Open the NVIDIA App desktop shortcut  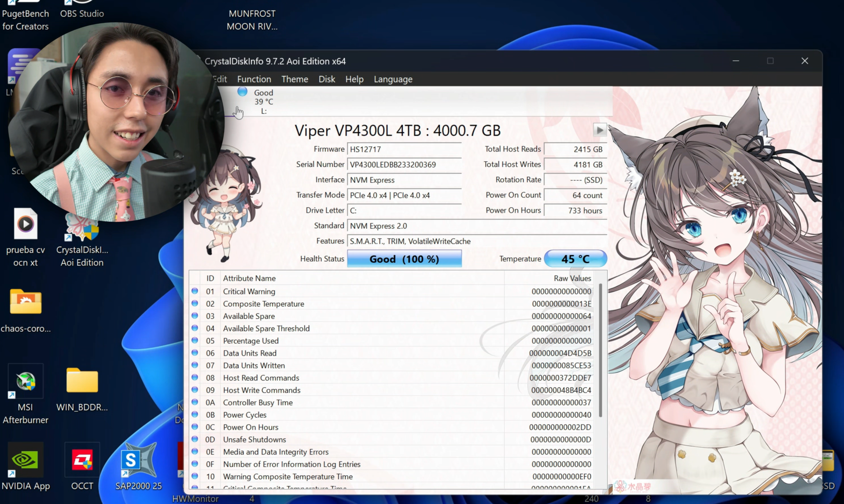(x=25, y=461)
